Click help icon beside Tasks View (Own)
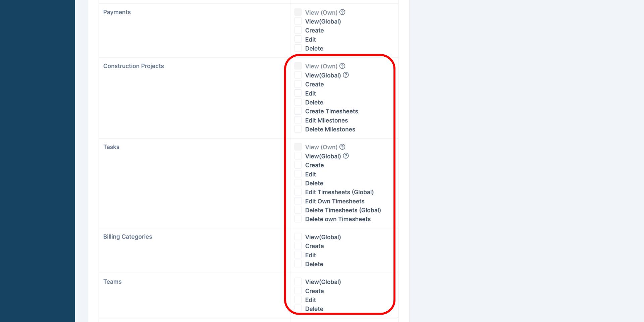 342,147
